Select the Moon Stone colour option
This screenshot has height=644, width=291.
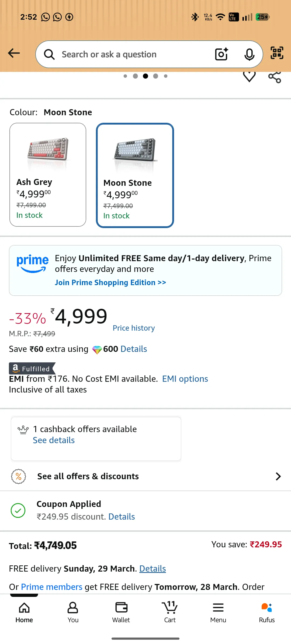135,175
